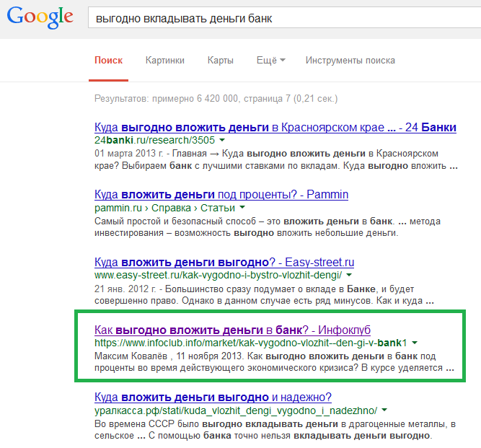481x448 pixels.
Task: Open Инструменты поиска
Action: click(350, 60)
